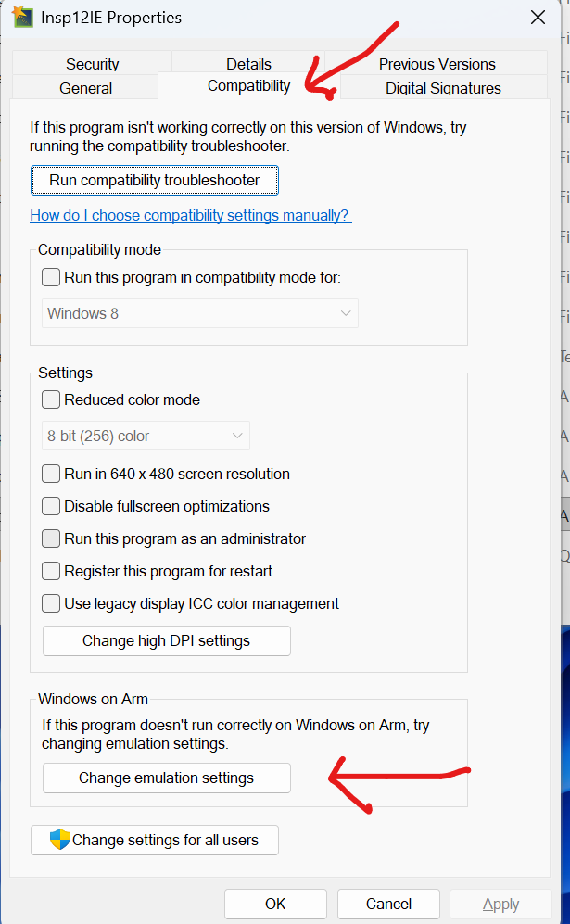Open the compatibility settings help link
Screen dimensions: 570x924
190,215
